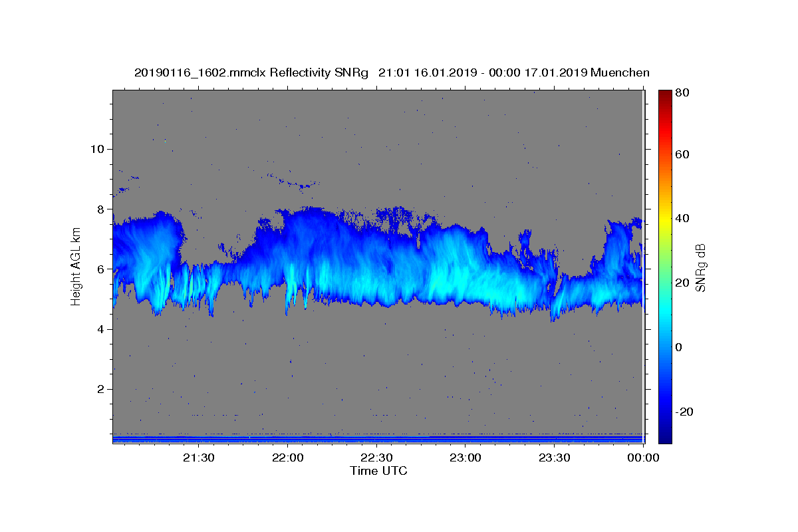The height and width of the screenshot is (532, 798).
Task: Click the SNRg dB colorbar title
Action: click(701, 267)
